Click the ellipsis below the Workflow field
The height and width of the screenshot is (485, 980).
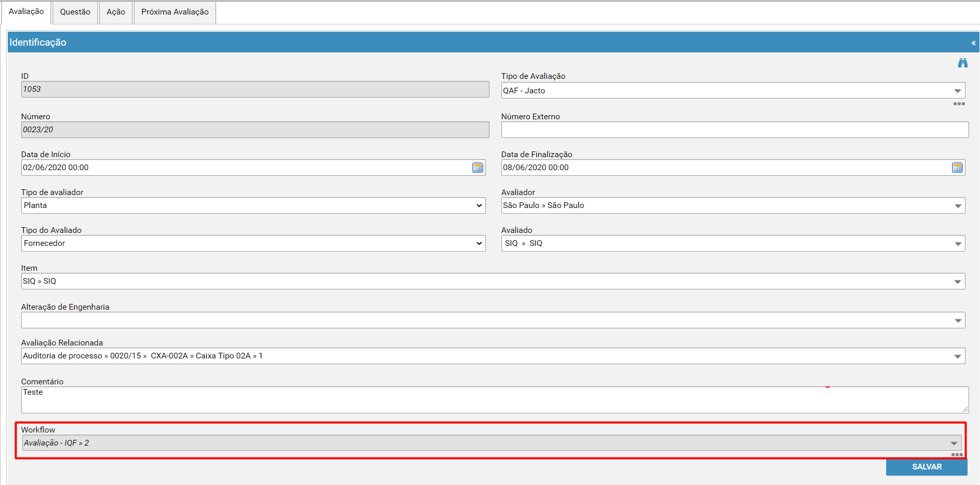pyautogui.click(x=957, y=455)
